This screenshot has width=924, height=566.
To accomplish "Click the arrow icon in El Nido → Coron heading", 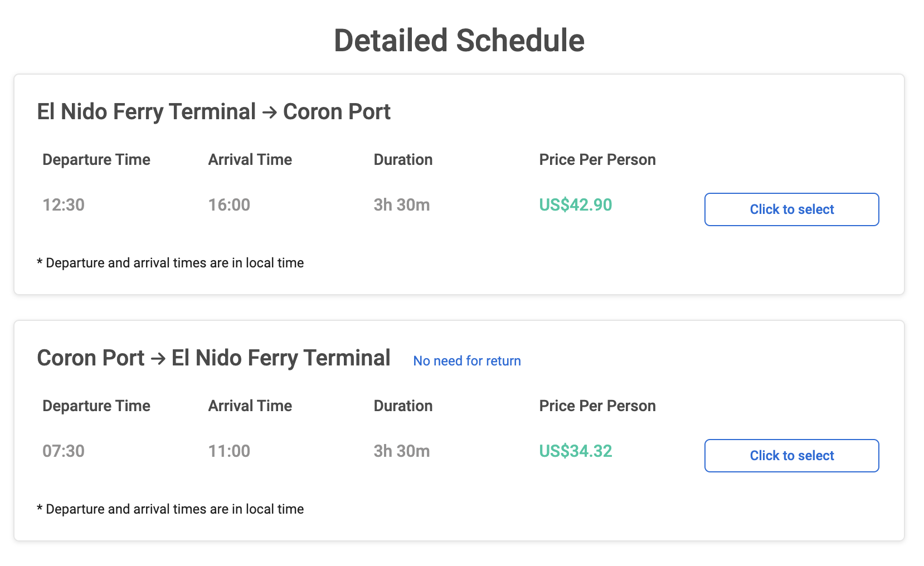I will pos(269,113).
